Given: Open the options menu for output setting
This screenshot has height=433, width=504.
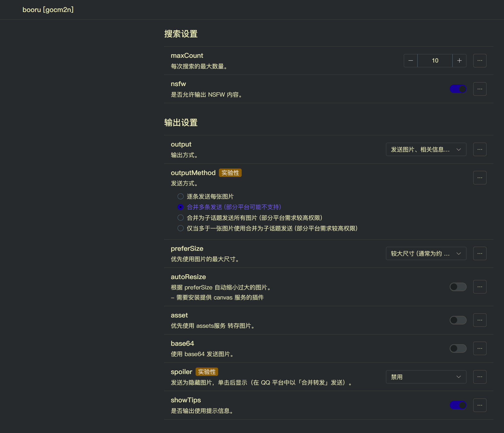Looking at the screenshot, I should pyautogui.click(x=480, y=149).
